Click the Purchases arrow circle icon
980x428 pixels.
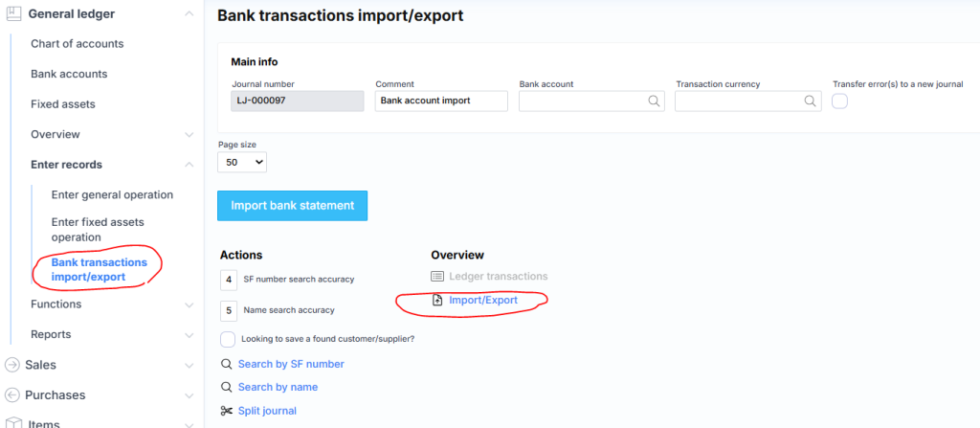[x=12, y=395]
